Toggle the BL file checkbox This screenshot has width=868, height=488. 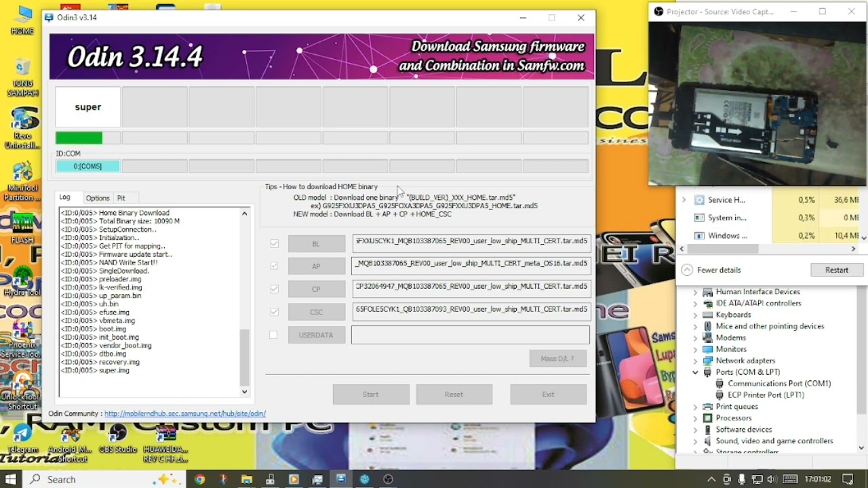274,243
